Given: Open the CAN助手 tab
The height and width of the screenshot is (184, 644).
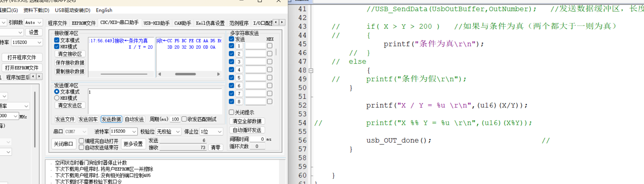Looking at the screenshot, I should [183, 23].
